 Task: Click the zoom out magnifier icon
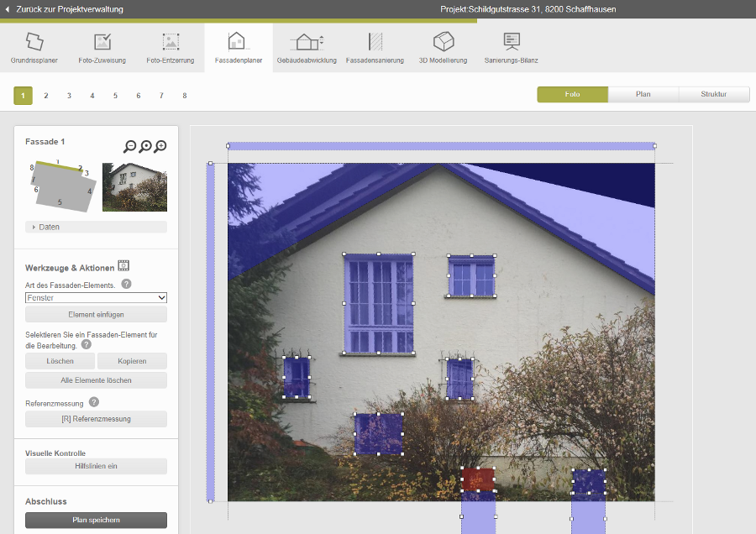[129, 146]
